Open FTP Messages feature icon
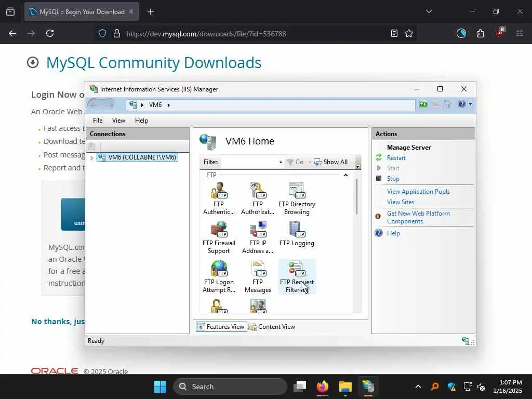Viewport: 532px width, 399px height. click(258, 276)
